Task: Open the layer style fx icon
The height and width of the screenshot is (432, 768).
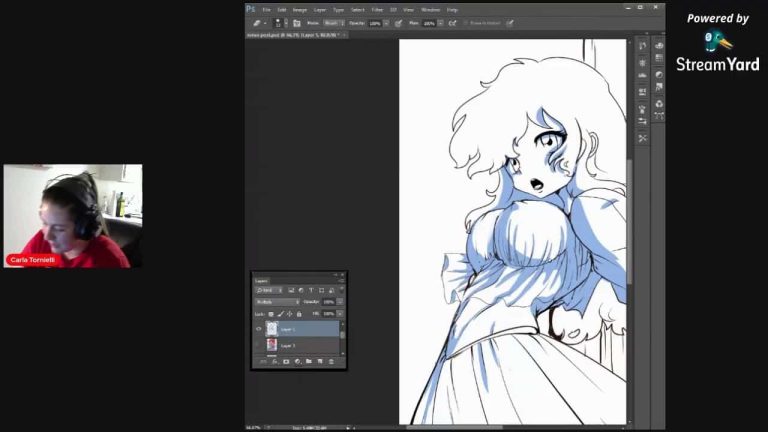Action: pos(275,361)
